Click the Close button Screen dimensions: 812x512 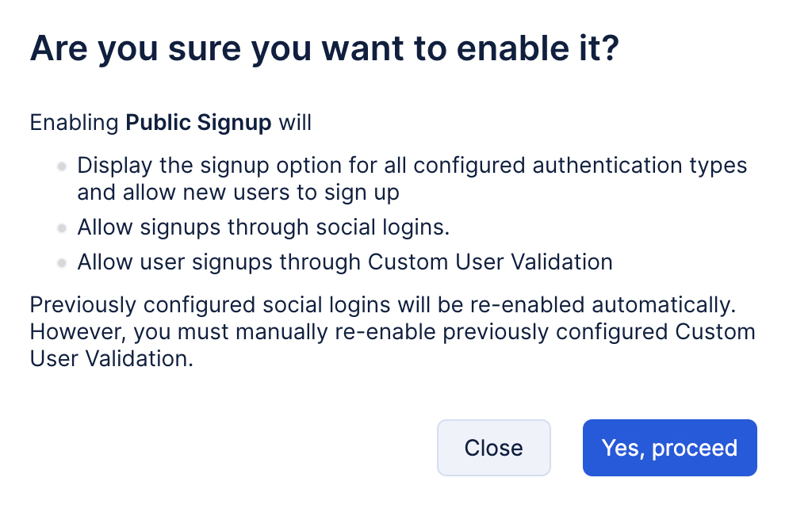point(493,448)
